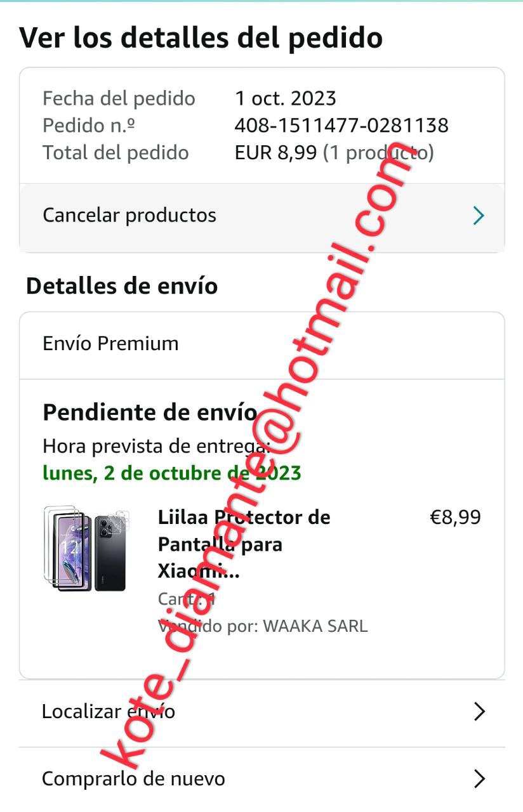Tap the WAAKA SARL seller name
This screenshot has height=812, width=523.
click(315, 626)
